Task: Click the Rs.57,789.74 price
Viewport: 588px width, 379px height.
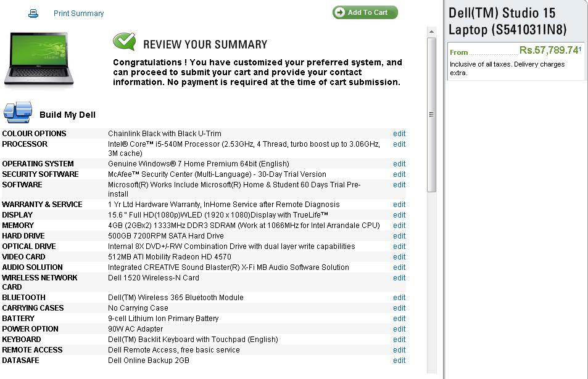Action: (549, 50)
